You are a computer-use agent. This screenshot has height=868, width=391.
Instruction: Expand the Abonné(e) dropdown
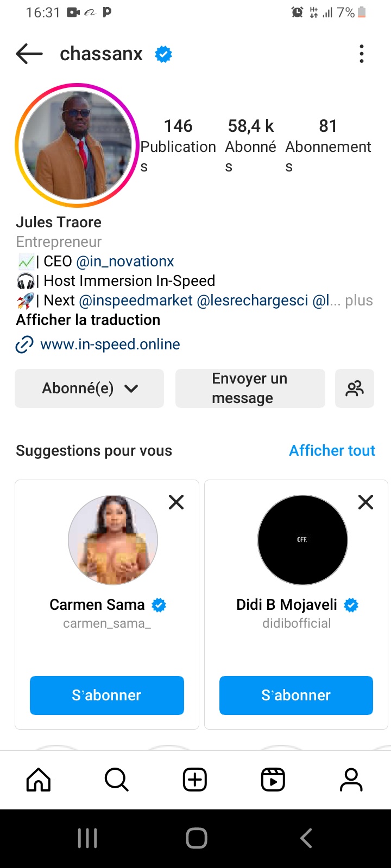tap(90, 388)
